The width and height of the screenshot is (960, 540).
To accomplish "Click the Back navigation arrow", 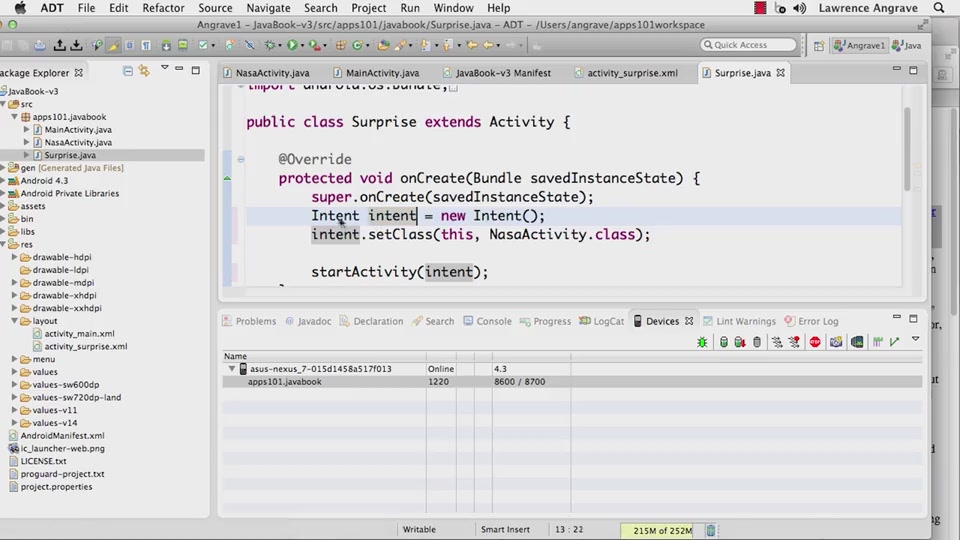I will 489,45.
